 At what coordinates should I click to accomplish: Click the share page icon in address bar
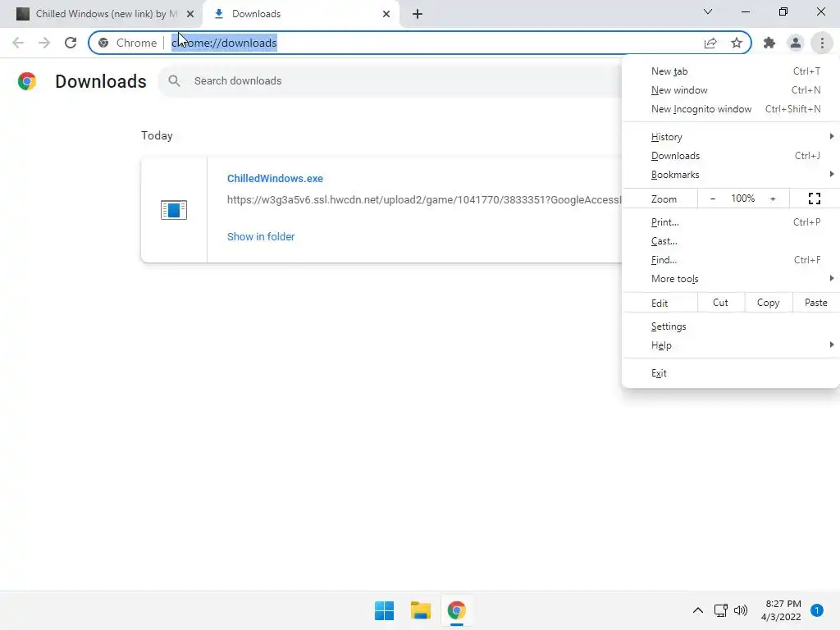(x=710, y=43)
